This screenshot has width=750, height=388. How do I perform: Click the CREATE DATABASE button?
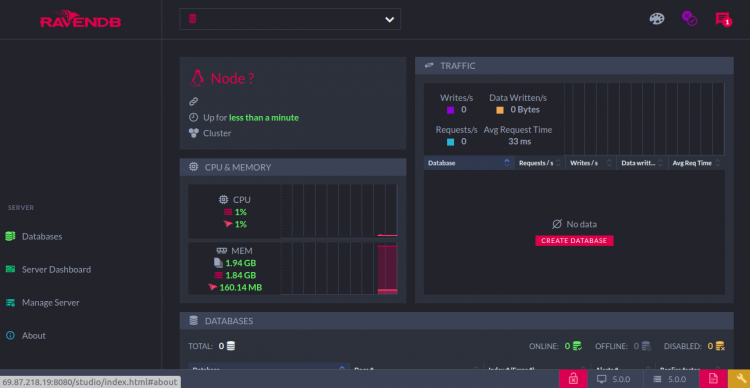(574, 241)
